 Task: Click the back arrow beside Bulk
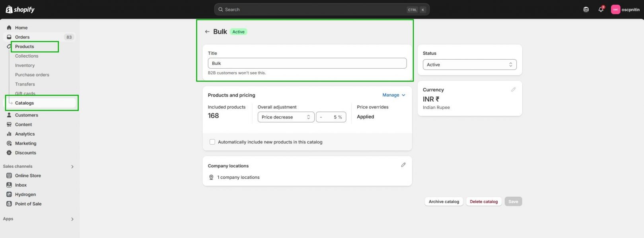(207, 32)
